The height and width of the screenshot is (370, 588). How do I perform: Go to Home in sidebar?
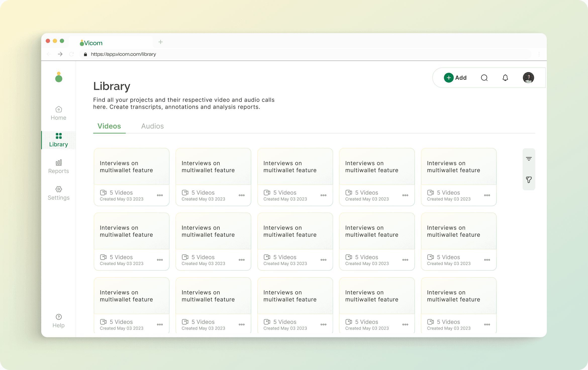(59, 113)
